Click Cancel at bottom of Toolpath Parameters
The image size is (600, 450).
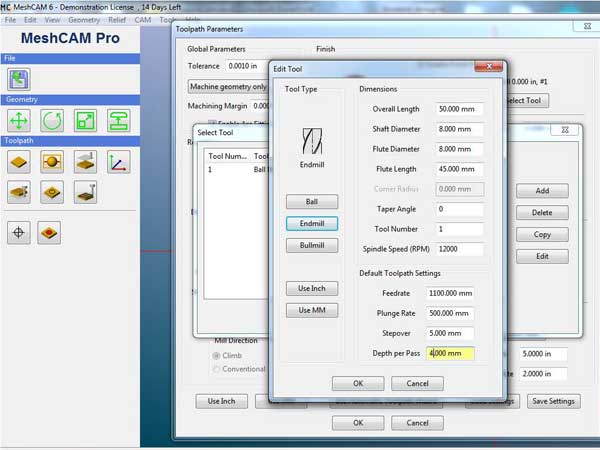click(417, 423)
